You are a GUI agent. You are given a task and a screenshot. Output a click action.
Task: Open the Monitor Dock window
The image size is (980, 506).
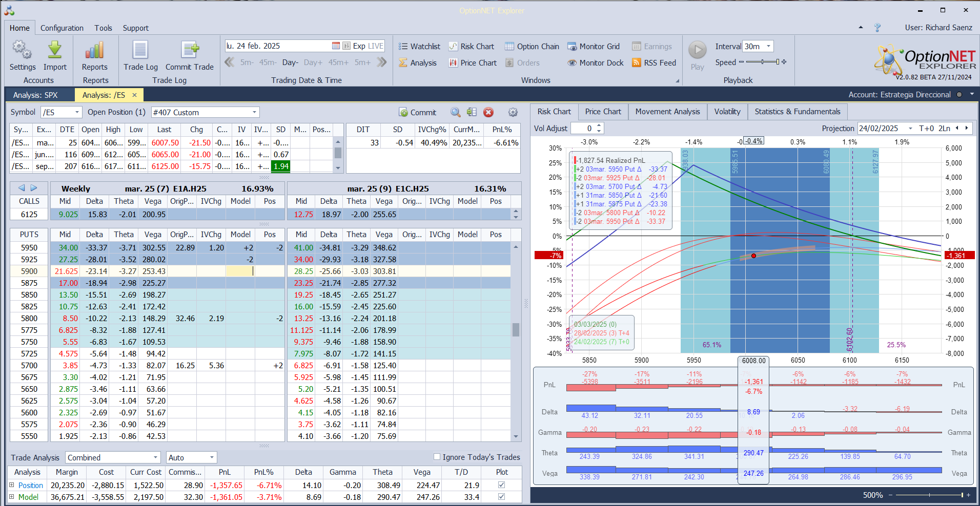click(x=596, y=63)
